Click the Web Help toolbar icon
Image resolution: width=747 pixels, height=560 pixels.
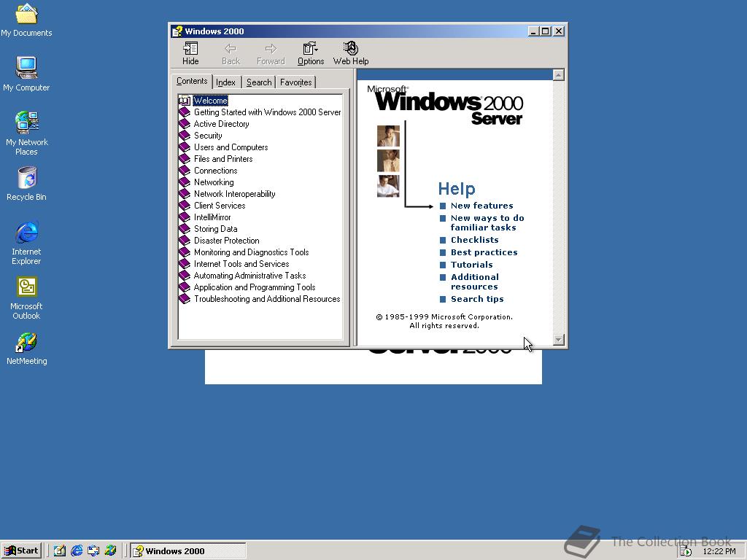pos(351,52)
